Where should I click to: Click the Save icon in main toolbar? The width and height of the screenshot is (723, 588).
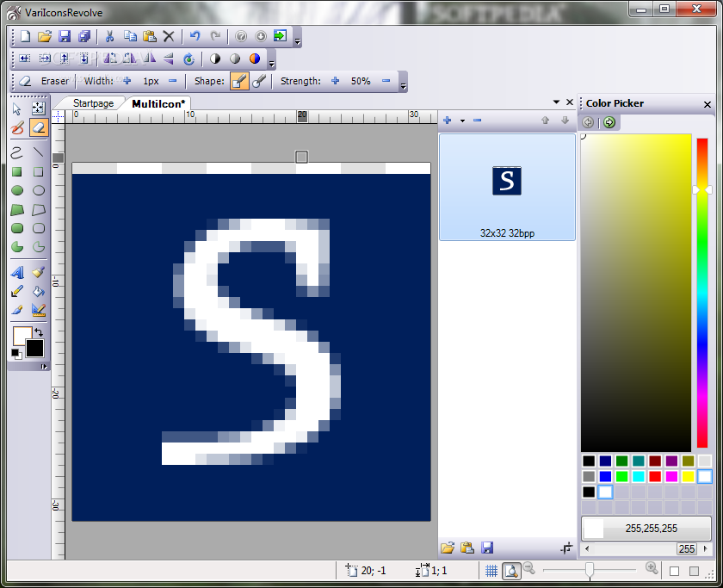click(x=65, y=36)
